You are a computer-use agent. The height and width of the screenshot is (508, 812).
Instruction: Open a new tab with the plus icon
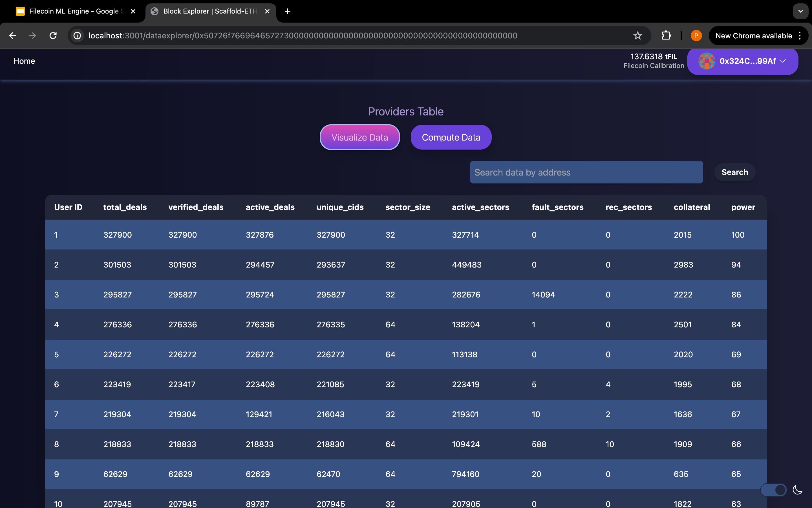pyautogui.click(x=287, y=11)
